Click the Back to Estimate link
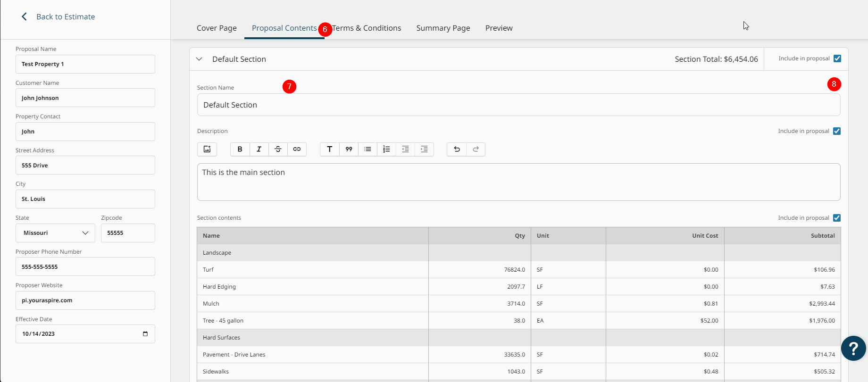868x382 pixels. 66,17
